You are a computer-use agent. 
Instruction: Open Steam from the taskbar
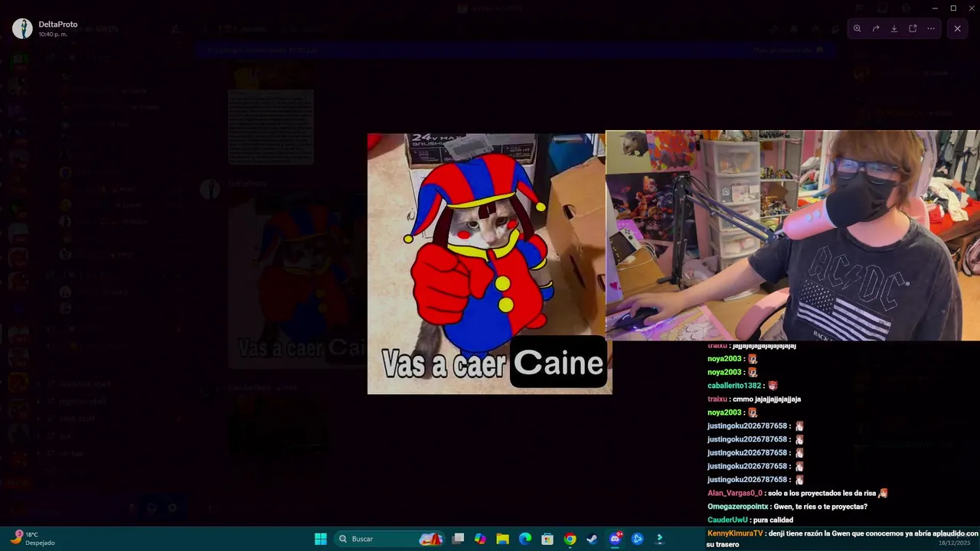(x=592, y=539)
